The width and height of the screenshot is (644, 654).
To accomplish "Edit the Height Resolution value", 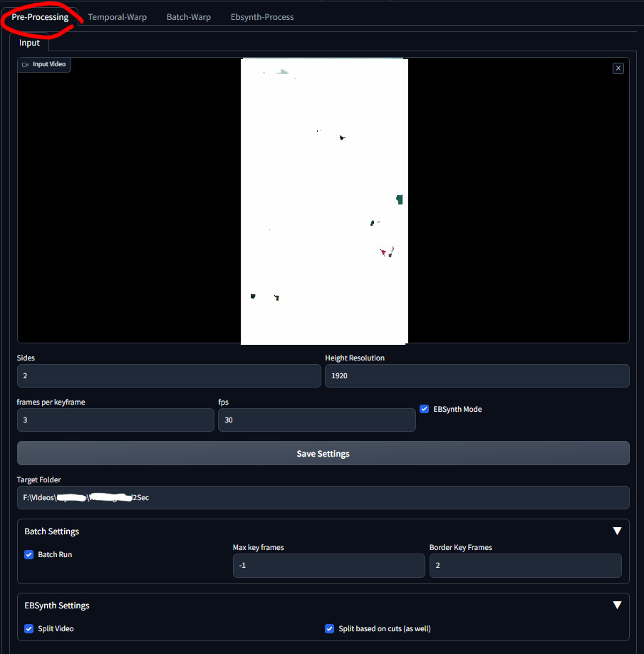I will pyautogui.click(x=477, y=375).
